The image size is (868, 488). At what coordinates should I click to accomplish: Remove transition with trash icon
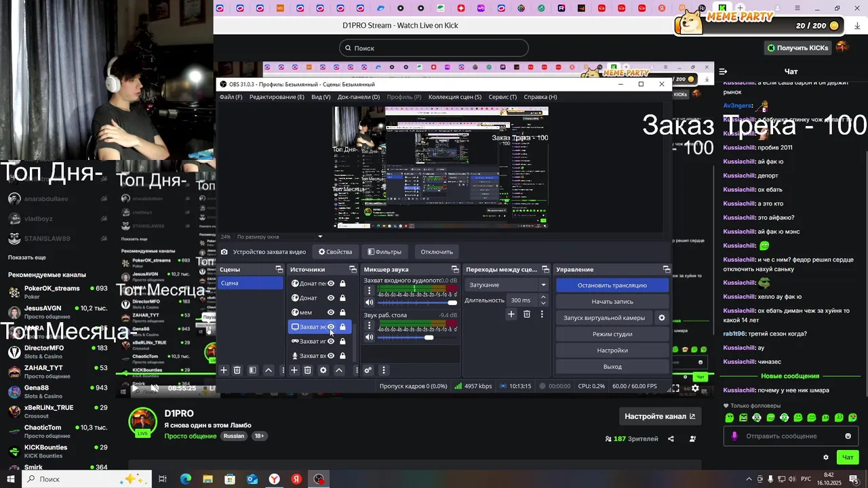click(526, 314)
